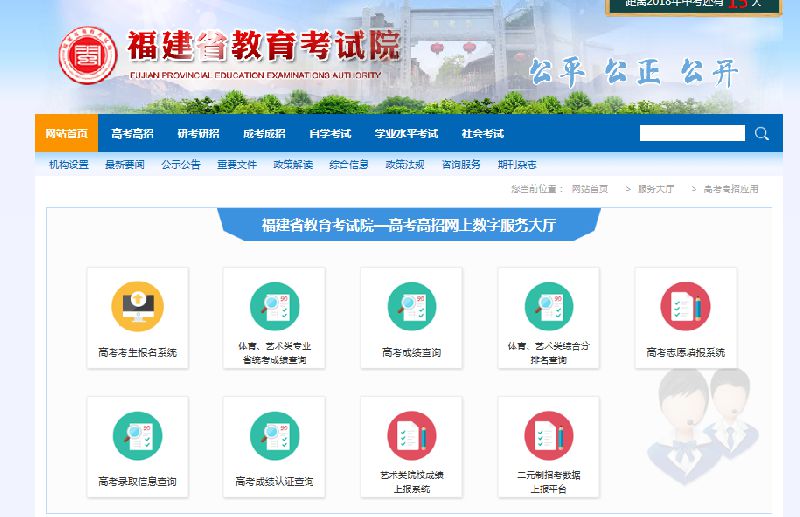Open 高考志愿填报系统 red document icon
This screenshot has height=517, width=800.
(686, 306)
